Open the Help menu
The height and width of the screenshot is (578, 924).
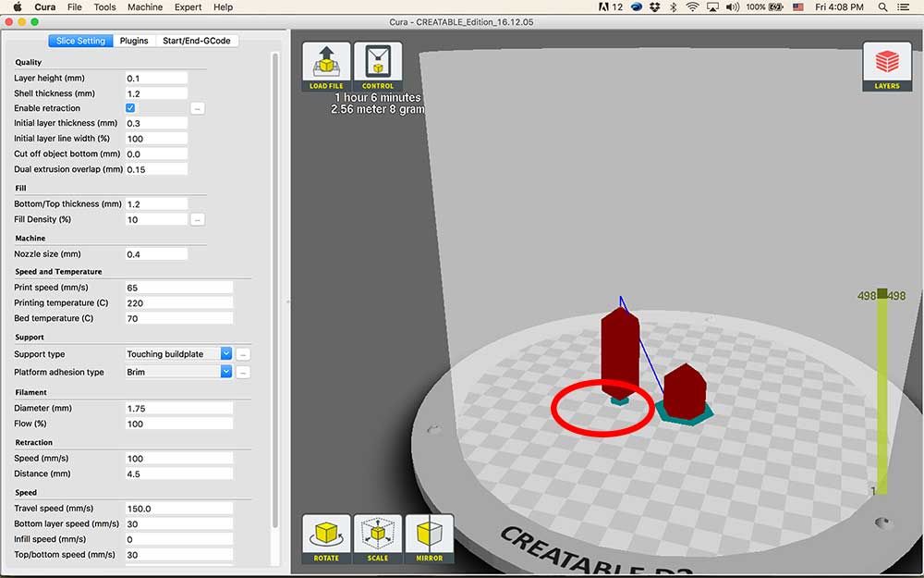pos(223,7)
